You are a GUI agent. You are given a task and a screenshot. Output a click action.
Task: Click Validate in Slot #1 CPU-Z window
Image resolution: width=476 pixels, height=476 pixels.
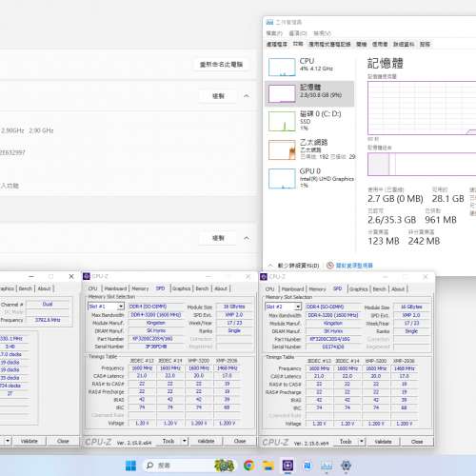coord(207,441)
